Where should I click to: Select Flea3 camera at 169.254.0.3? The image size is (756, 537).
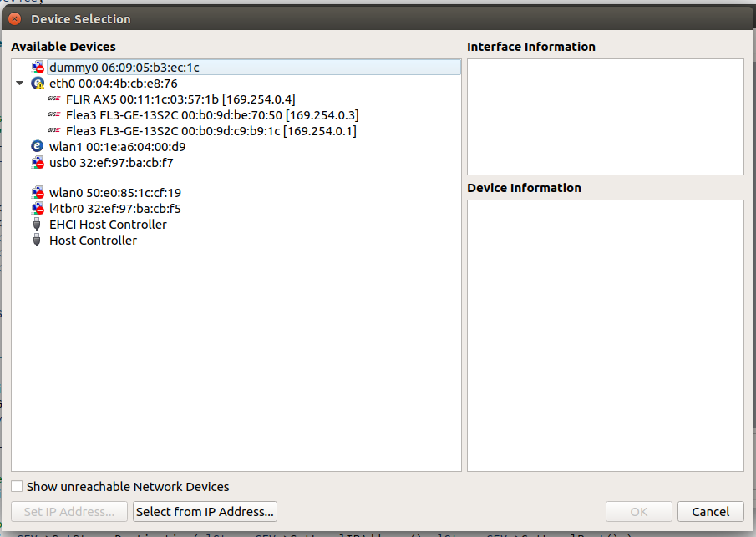pos(212,115)
